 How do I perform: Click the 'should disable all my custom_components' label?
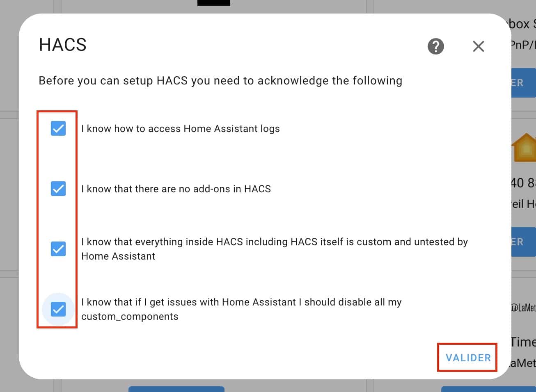(241, 309)
